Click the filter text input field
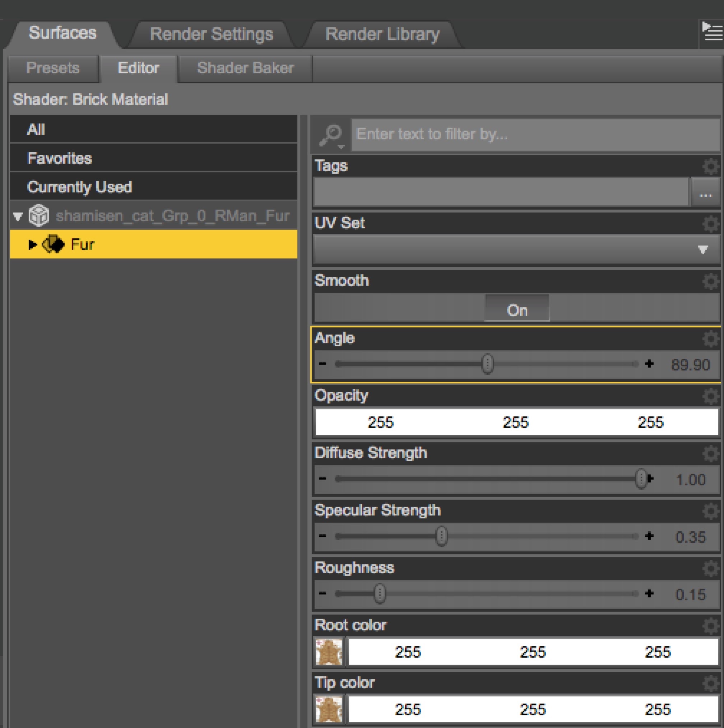The width and height of the screenshot is (724, 728). click(535, 134)
